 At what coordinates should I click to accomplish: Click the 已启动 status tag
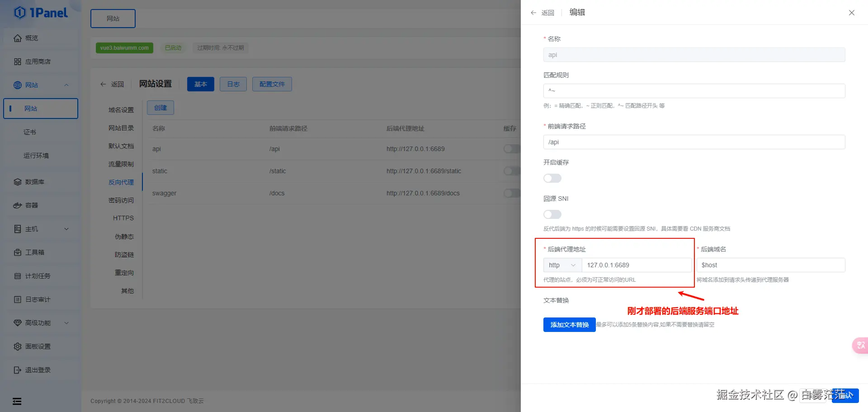(x=173, y=48)
